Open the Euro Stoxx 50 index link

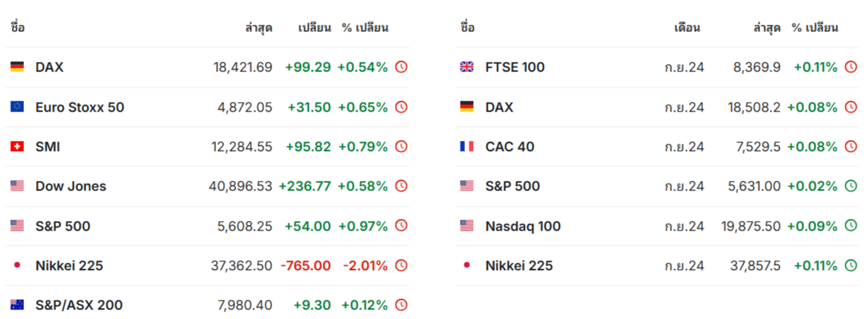click(80, 107)
